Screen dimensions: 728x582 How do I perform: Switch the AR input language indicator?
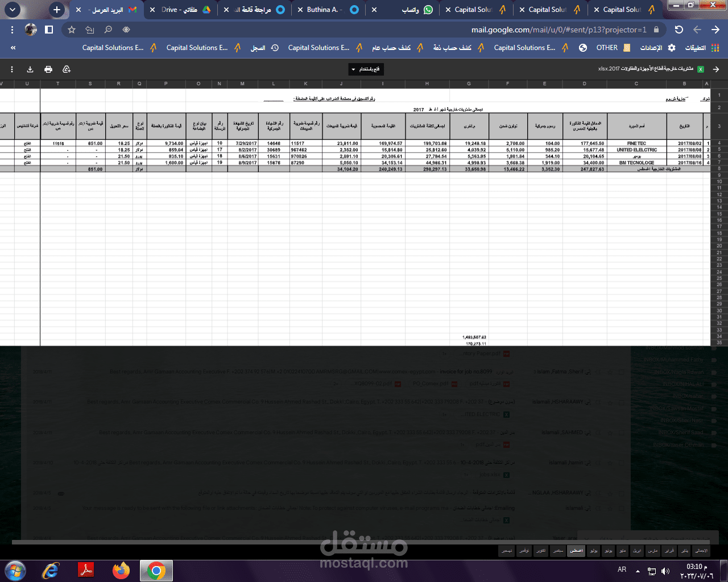pos(622,569)
